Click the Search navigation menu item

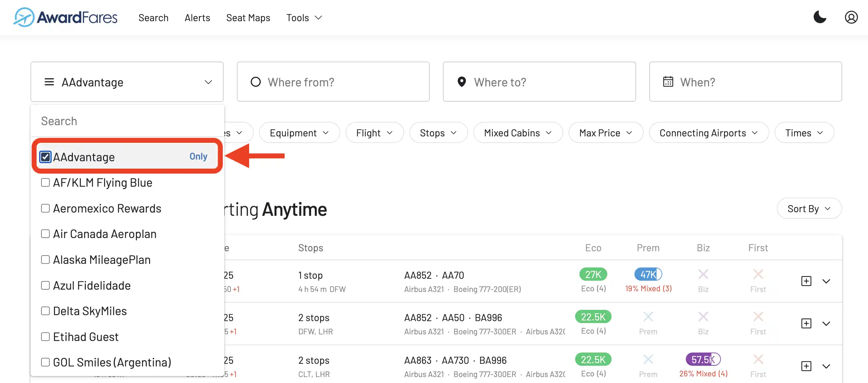[x=153, y=17]
